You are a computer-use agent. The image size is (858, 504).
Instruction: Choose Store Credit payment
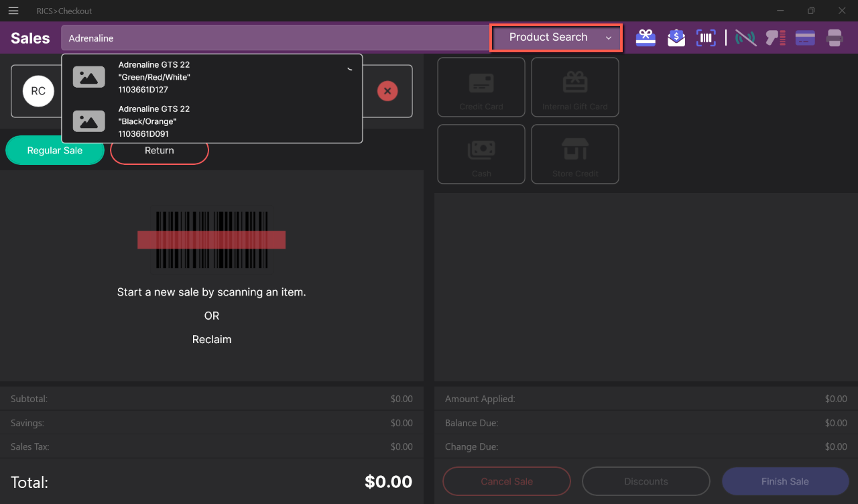tap(575, 154)
